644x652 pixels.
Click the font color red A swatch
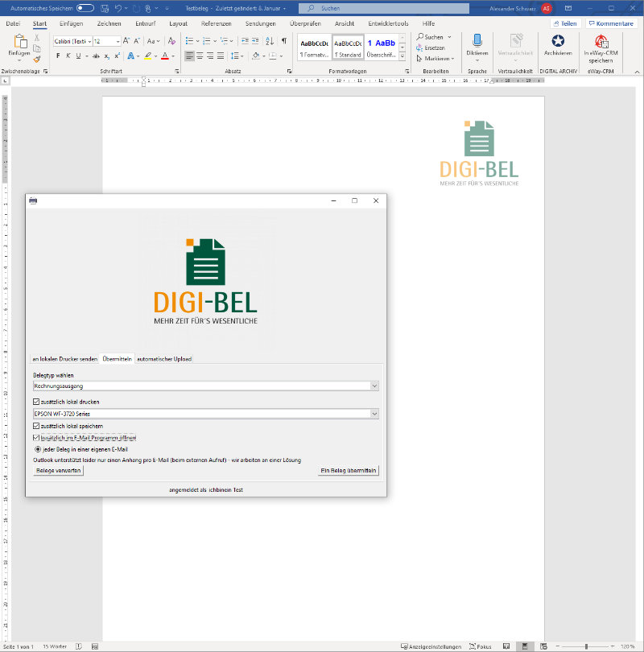(165, 56)
